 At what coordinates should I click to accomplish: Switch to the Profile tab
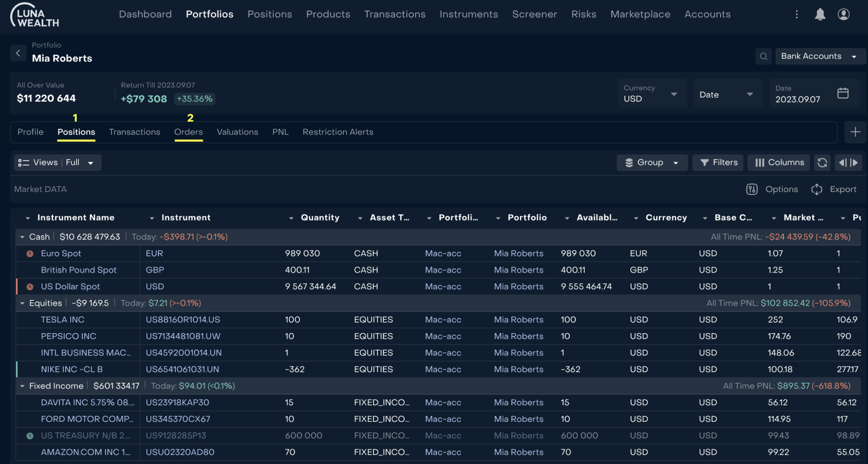pos(30,132)
